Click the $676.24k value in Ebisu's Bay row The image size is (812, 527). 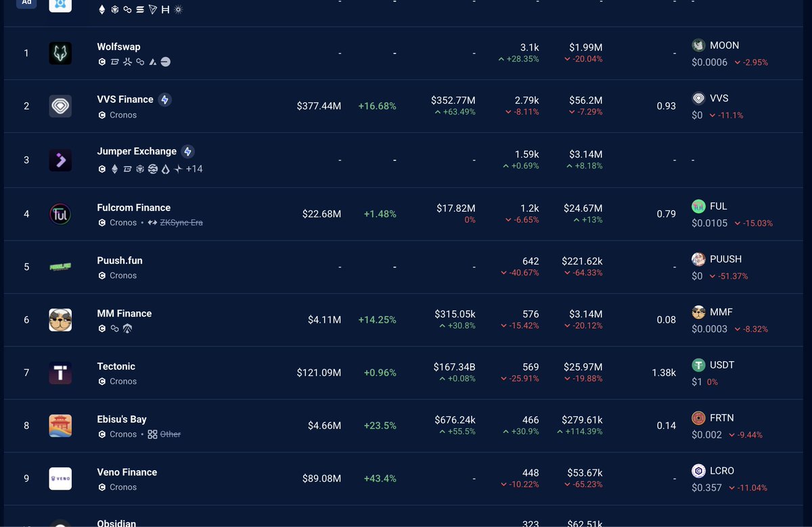coord(455,419)
